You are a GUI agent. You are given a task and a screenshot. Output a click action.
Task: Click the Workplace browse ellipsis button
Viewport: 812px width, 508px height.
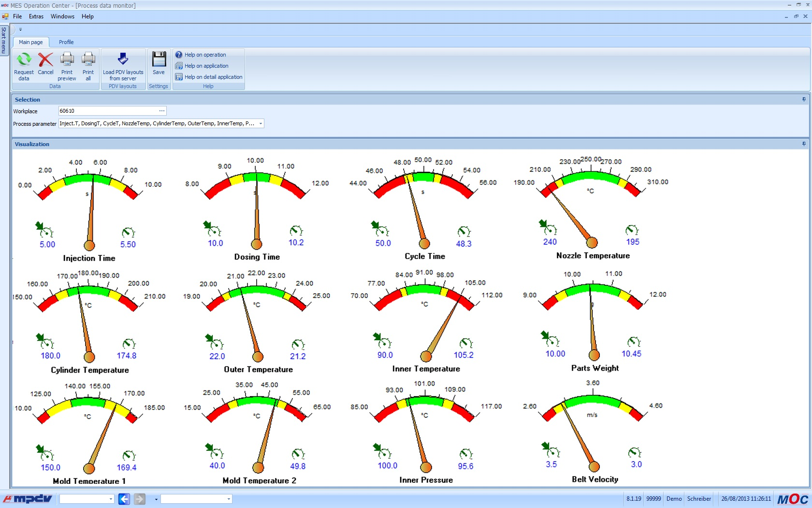161,111
